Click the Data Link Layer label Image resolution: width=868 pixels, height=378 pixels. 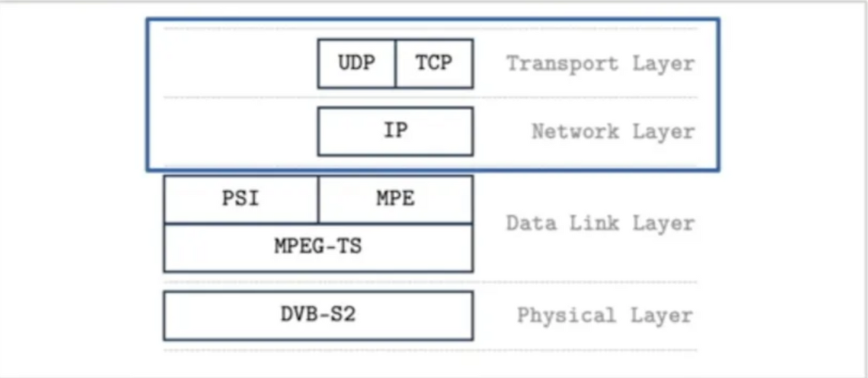click(x=600, y=223)
